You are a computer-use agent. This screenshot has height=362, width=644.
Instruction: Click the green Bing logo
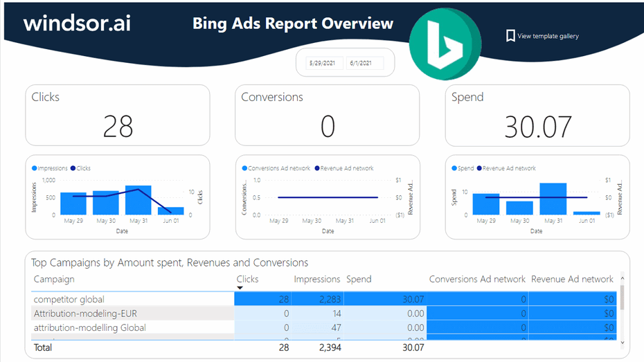pyautogui.click(x=445, y=44)
